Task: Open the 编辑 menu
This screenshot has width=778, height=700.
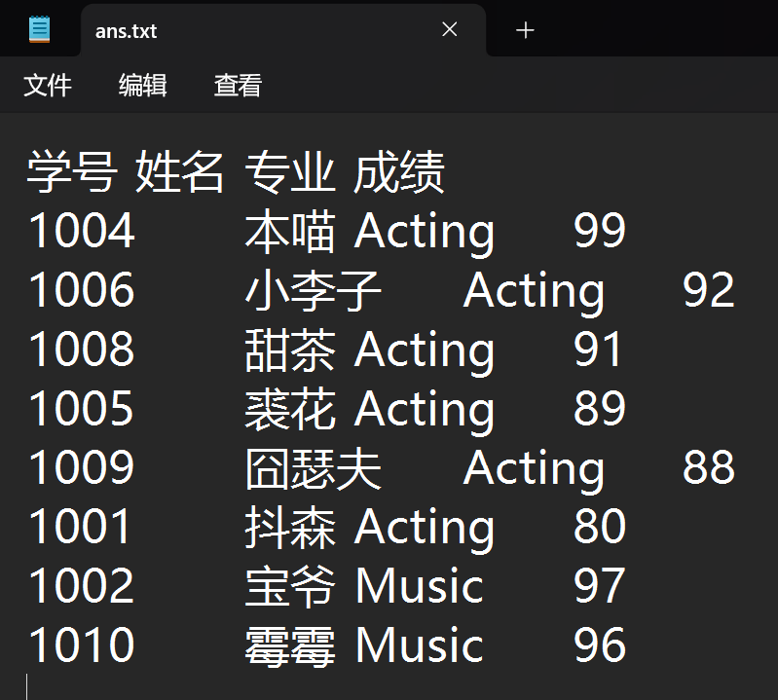Action: pos(142,86)
